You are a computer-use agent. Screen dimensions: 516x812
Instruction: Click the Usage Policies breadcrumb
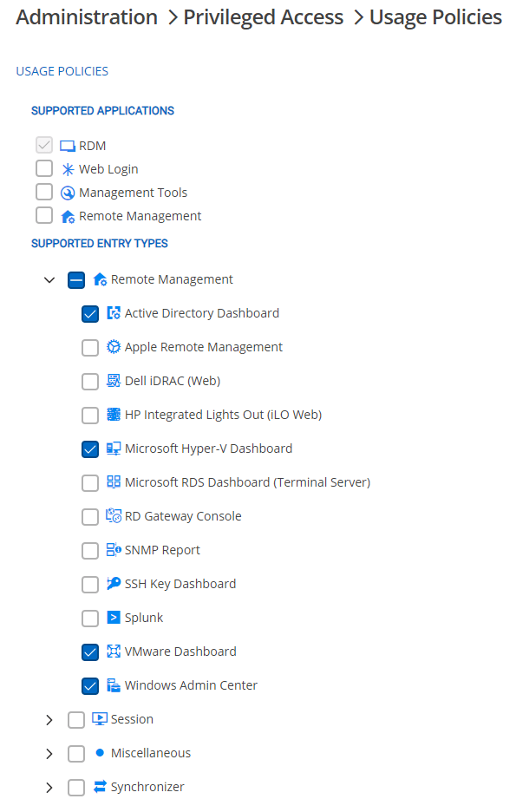435,17
